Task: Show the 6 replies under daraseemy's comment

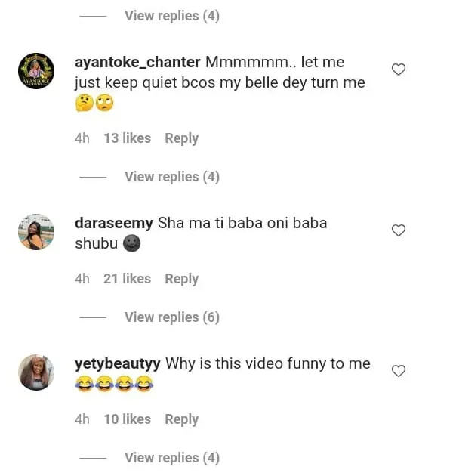Action: pyautogui.click(x=171, y=317)
